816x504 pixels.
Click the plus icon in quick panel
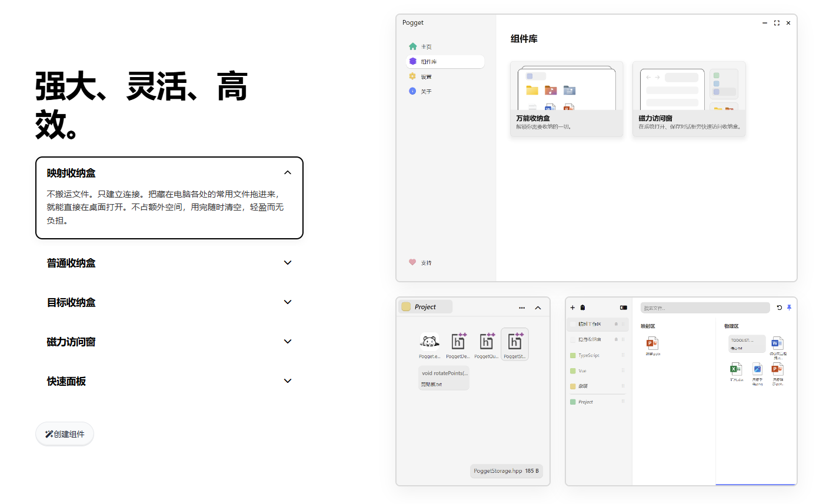573,308
